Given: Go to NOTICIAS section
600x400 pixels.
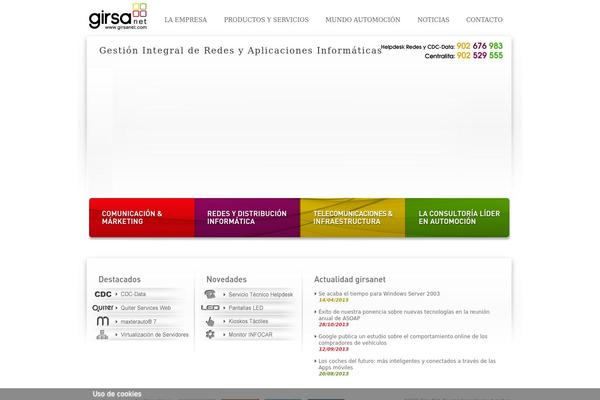Looking at the screenshot, I should (433, 20).
